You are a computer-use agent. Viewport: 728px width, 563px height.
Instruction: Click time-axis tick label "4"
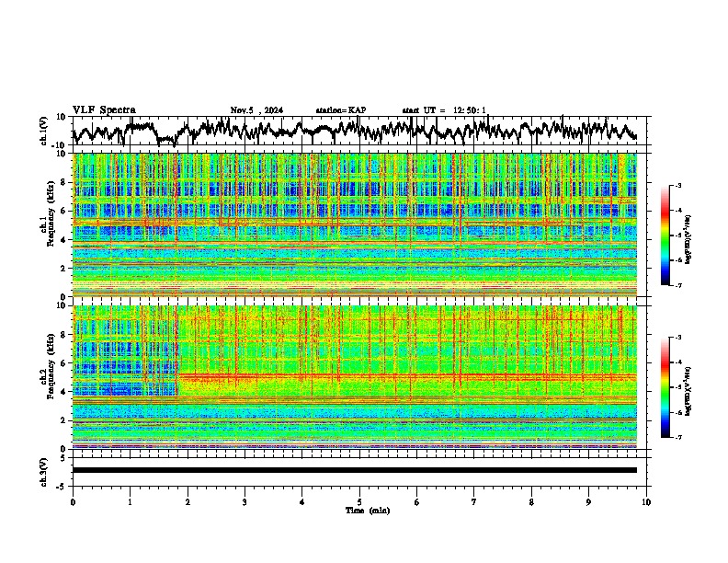click(301, 502)
